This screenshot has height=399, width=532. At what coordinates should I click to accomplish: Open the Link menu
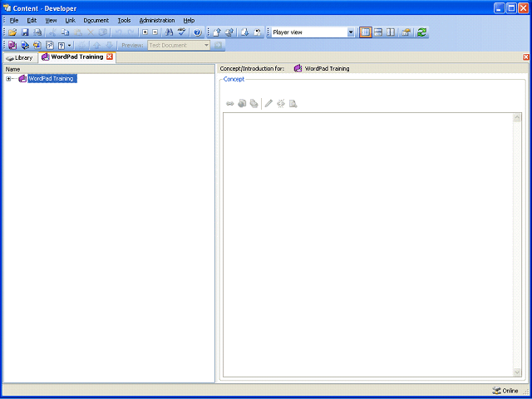[70, 20]
